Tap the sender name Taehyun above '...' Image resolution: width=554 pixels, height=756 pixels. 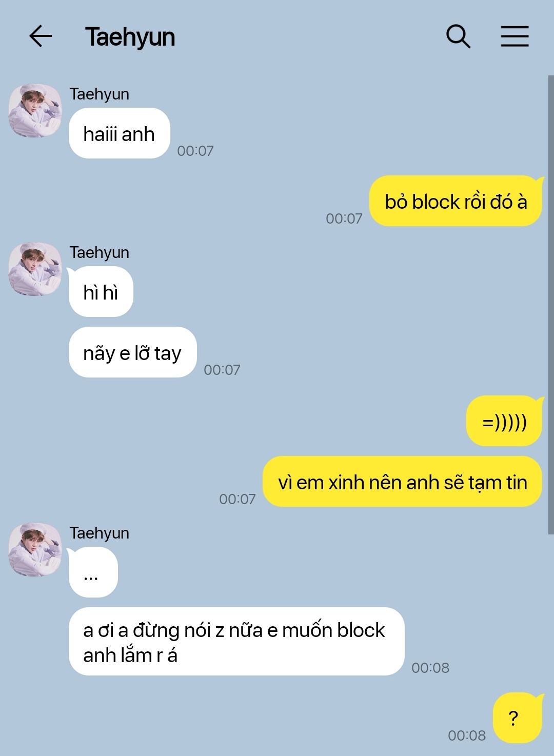pyautogui.click(x=100, y=533)
